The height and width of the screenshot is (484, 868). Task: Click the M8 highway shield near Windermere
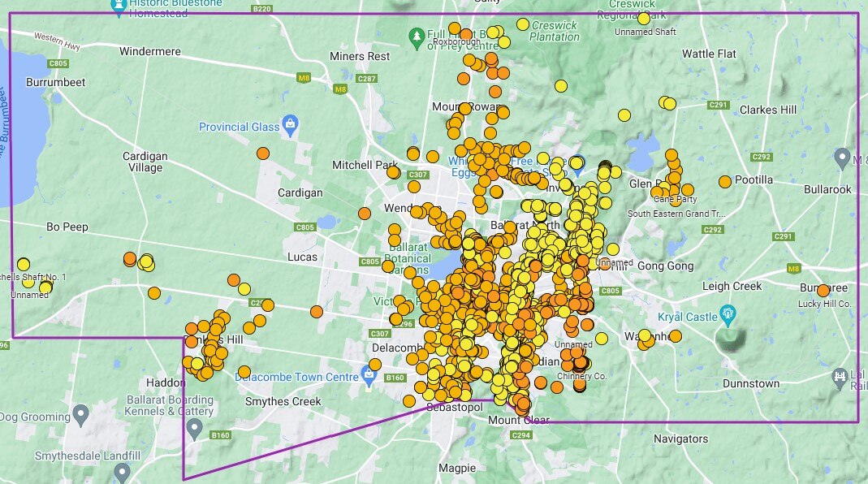pos(304,77)
